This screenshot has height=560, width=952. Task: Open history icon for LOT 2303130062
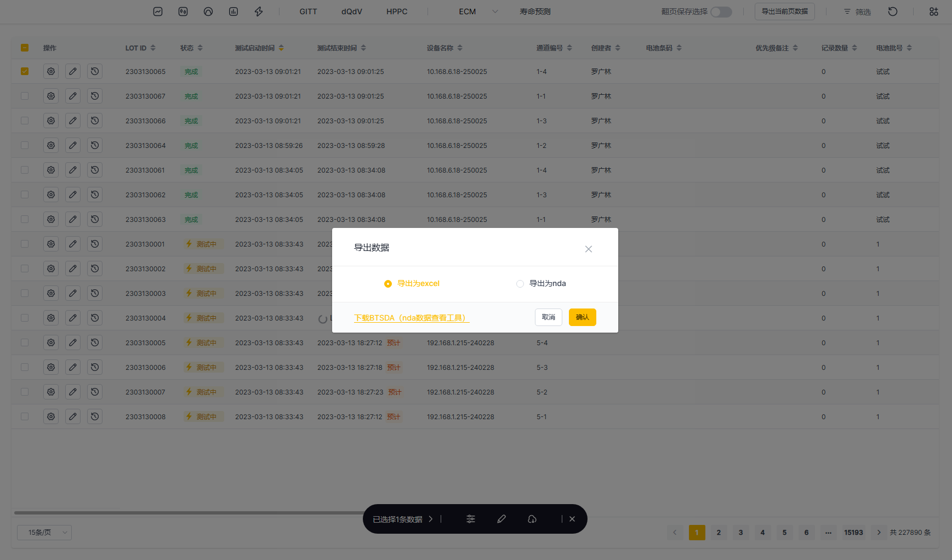(x=95, y=195)
